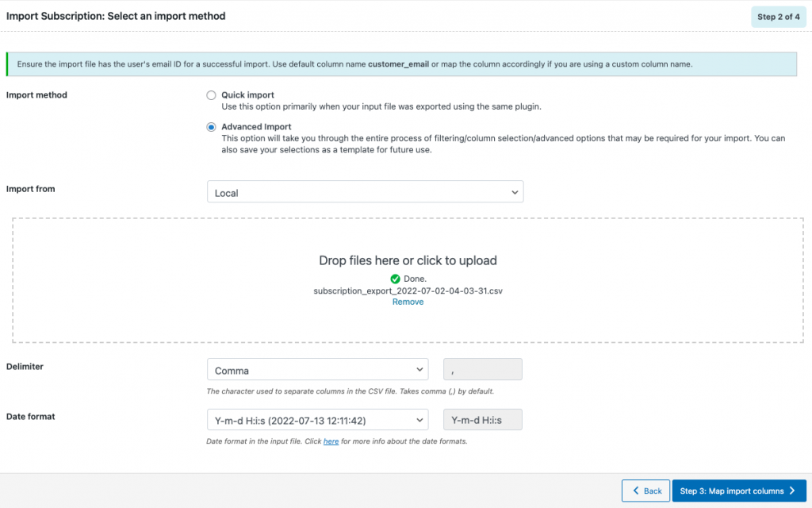Screen dimensions: 812x508
Task: Click the Advanced Import label text
Action: [x=256, y=126]
